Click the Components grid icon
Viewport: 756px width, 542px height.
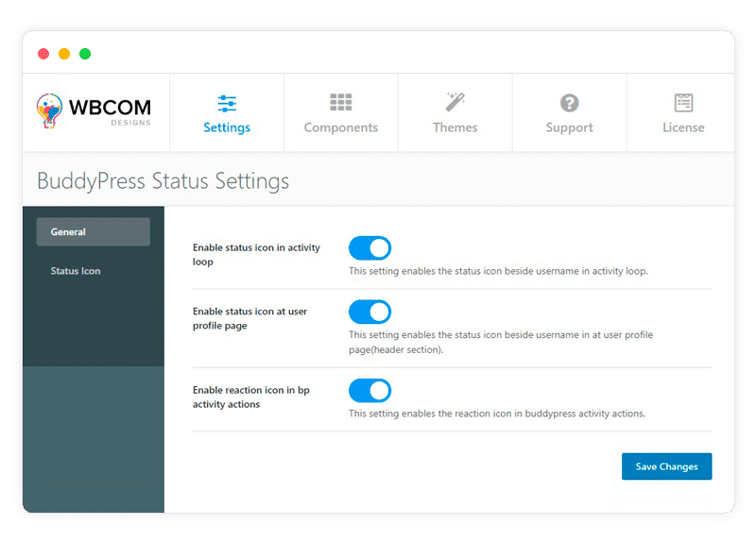point(341,102)
